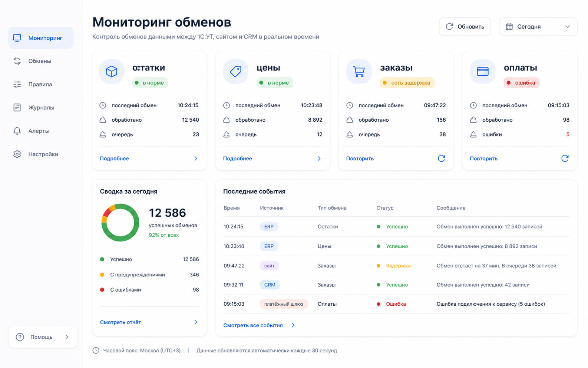Click the gear icon beside Настройки

[x=17, y=154]
